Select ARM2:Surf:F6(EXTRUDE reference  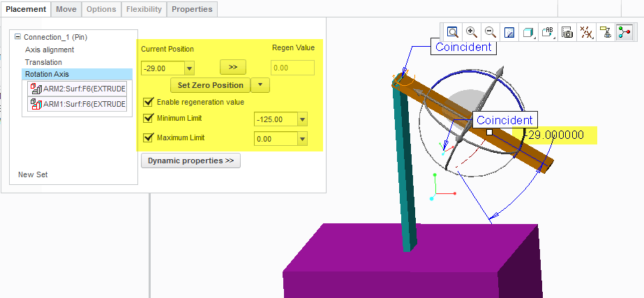pos(77,89)
